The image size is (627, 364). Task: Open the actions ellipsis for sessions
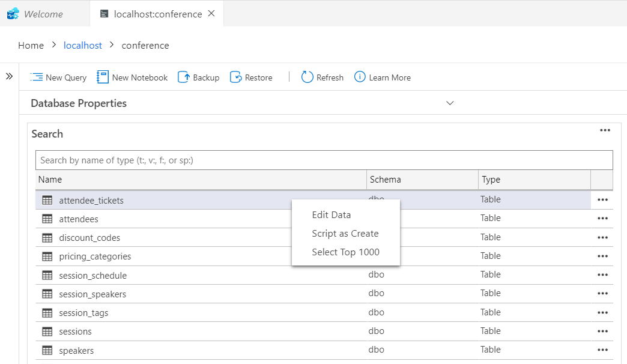click(x=602, y=331)
